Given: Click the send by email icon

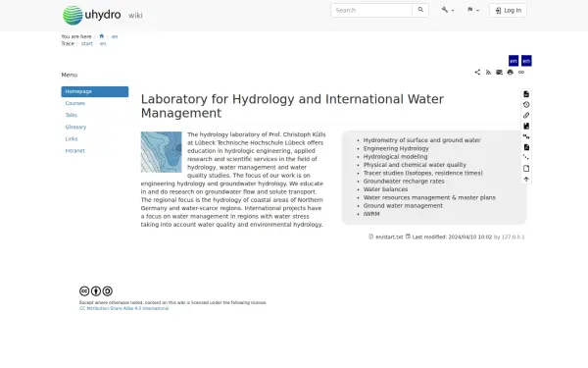Looking at the screenshot, I should pos(499,72).
